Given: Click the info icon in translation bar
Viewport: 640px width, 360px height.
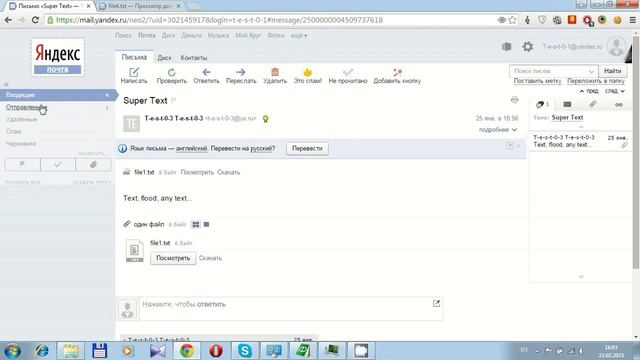Looking at the screenshot, I should (122, 149).
